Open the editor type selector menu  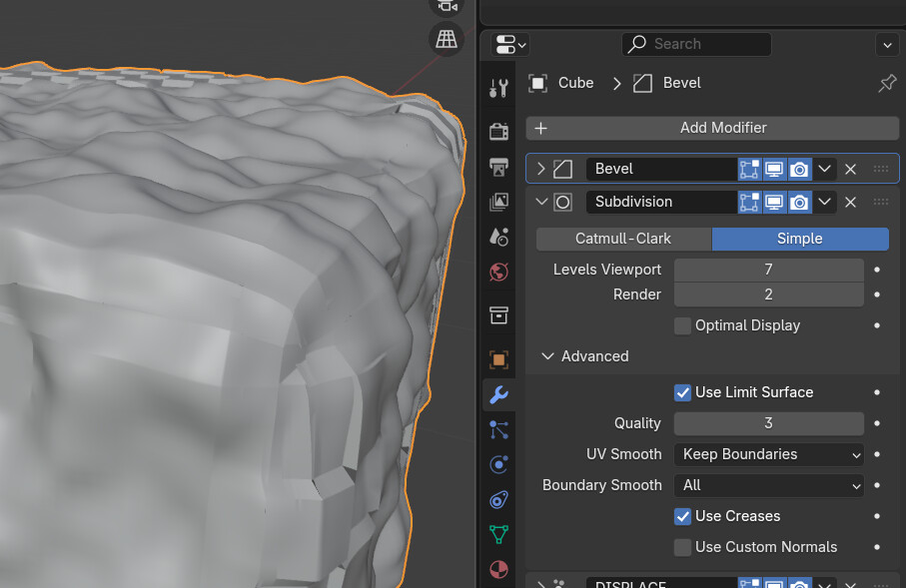(x=510, y=45)
